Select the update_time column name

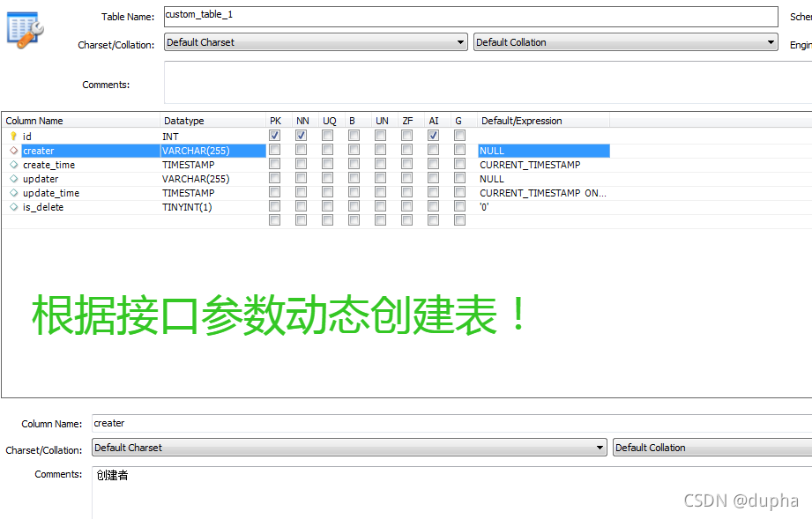tap(51, 192)
